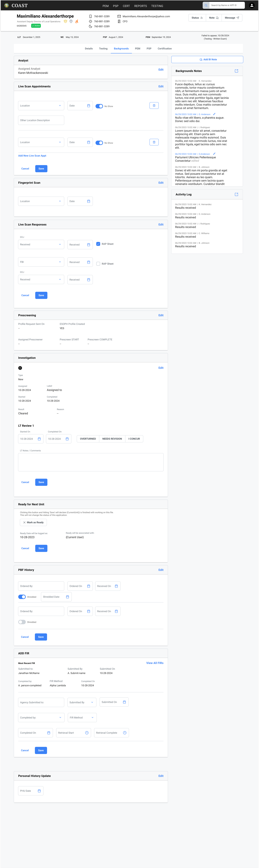Enable the switched-off Shredded toggle

pyautogui.click(x=22, y=622)
